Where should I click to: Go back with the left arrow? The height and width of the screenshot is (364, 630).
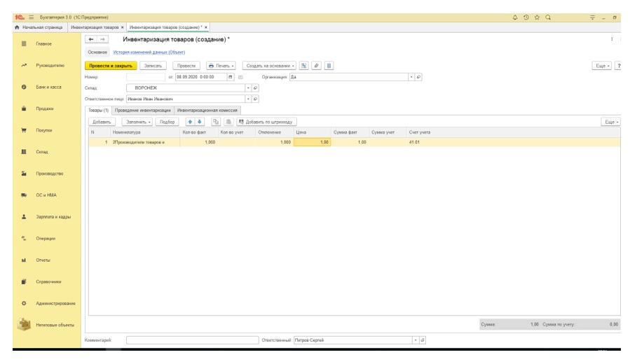tap(90, 40)
